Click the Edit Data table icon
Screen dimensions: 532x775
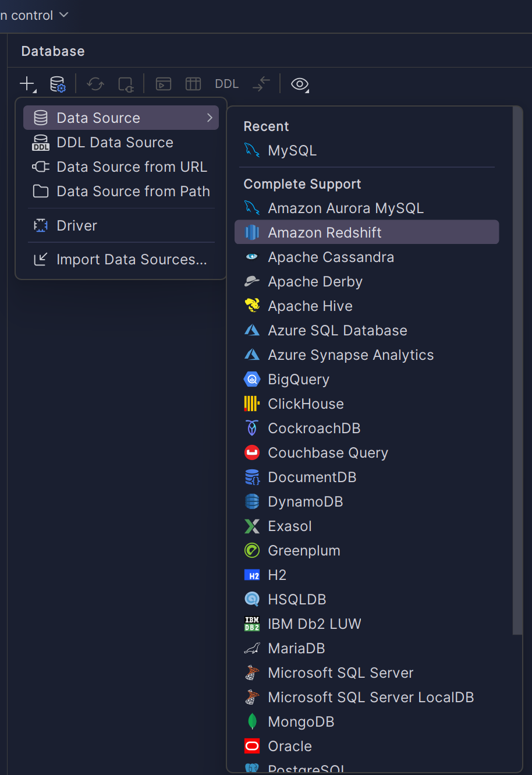[x=193, y=84]
